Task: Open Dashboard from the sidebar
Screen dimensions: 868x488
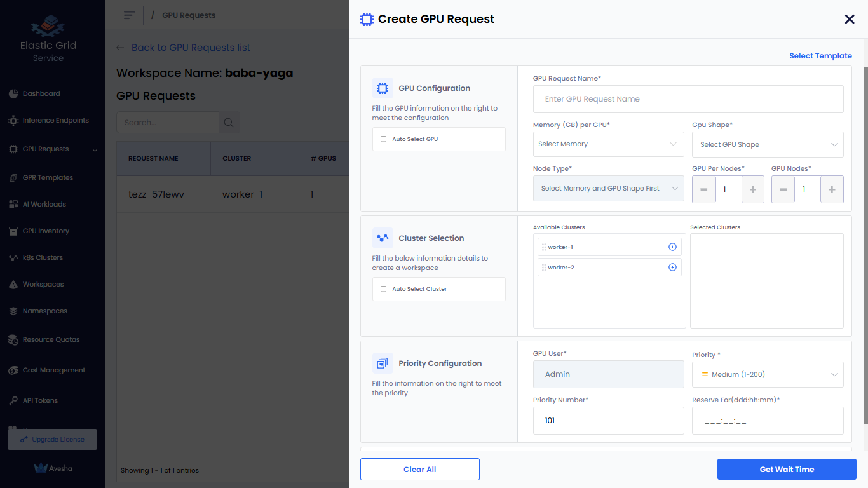Action: 41,94
